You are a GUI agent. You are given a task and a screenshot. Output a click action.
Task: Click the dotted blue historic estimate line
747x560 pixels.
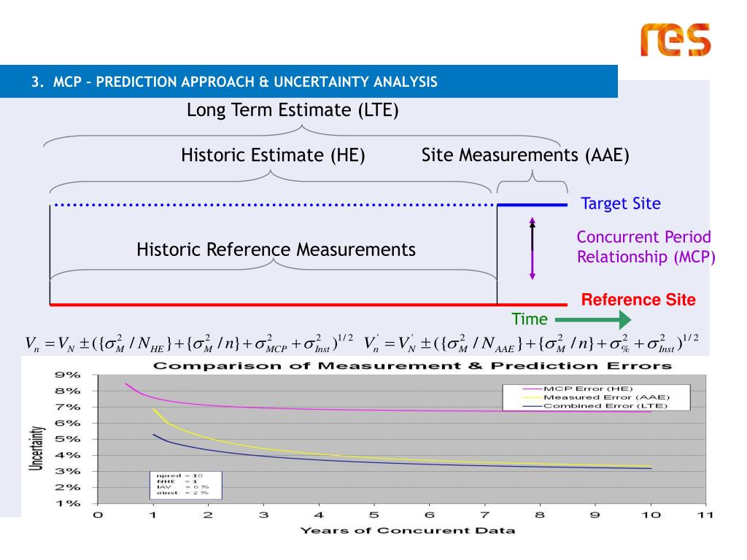click(275, 205)
